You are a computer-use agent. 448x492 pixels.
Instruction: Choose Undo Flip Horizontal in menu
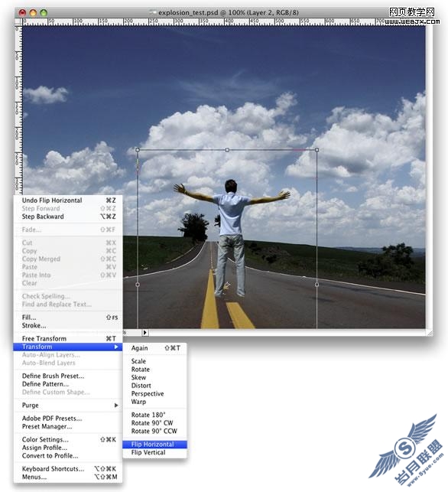tap(68, 200)
